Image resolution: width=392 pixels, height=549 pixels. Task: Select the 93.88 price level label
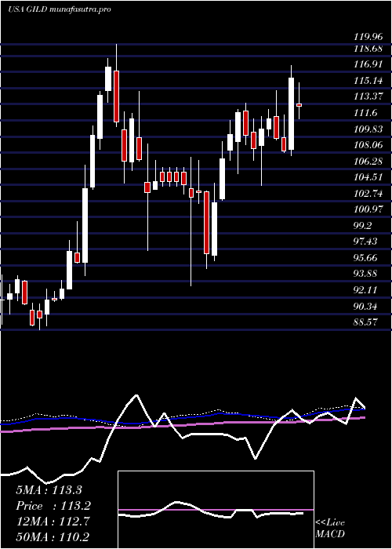[365, 274]
